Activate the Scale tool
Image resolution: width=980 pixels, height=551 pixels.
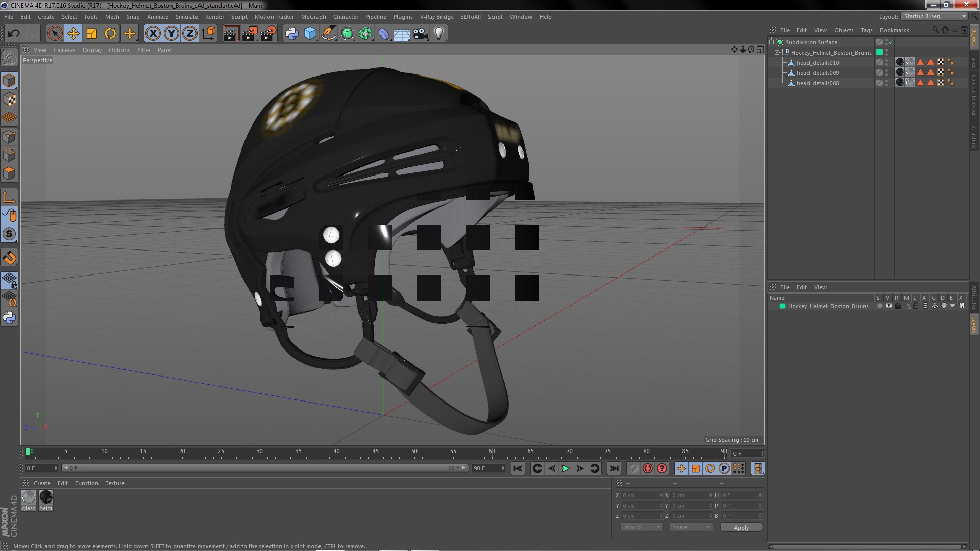point(92,34)
